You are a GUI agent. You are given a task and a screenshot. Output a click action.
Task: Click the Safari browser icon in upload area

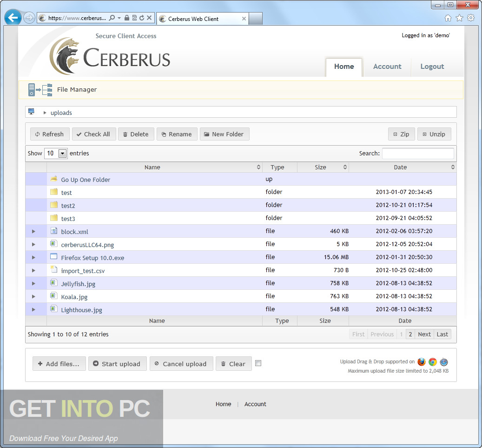443,362
